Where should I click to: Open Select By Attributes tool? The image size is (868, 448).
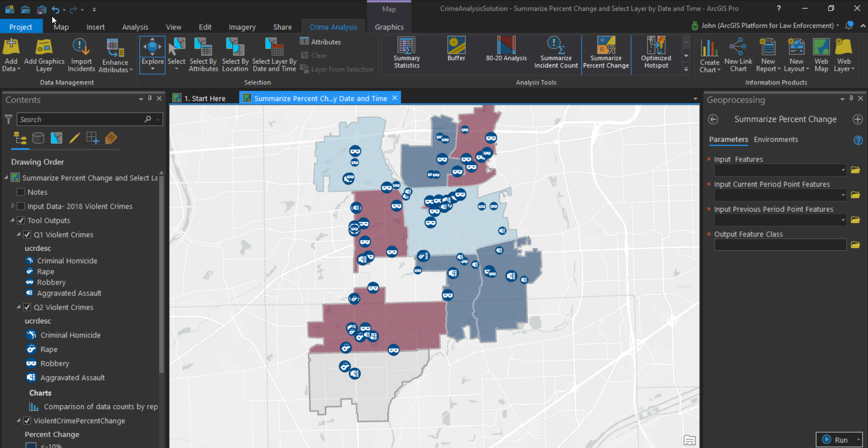pyautogui.click(x=203, y=55)
